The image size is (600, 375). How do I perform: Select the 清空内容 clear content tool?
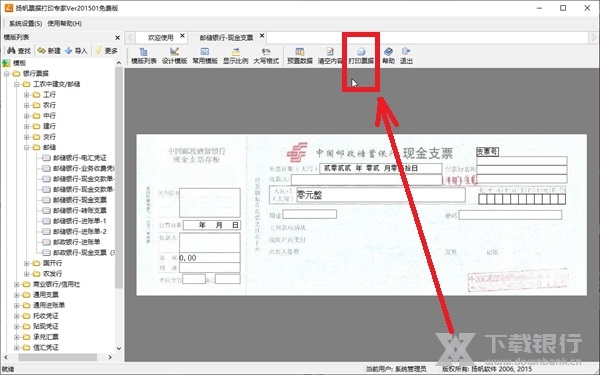coord(330,56)
